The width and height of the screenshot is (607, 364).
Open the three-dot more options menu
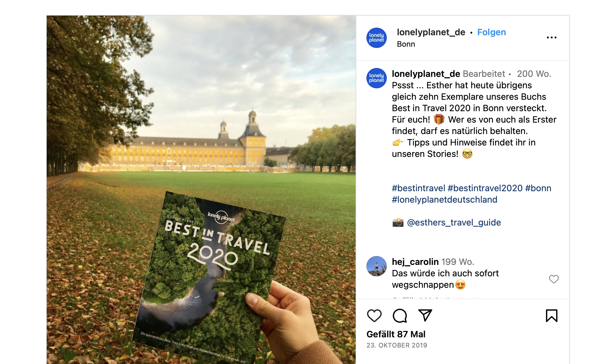click(x=552, y=37)
